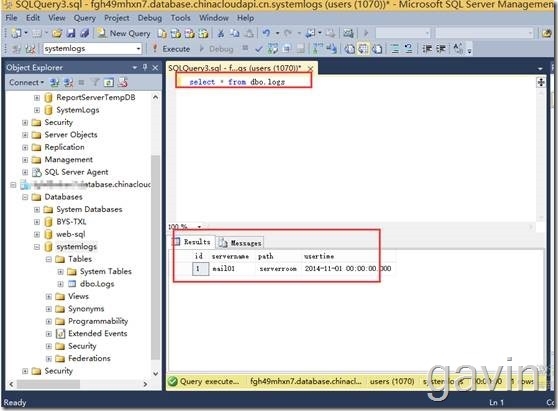The width and height of the screenshot is (558, 411).
Task: Select the Extended Events node
Action: (98, 334)
